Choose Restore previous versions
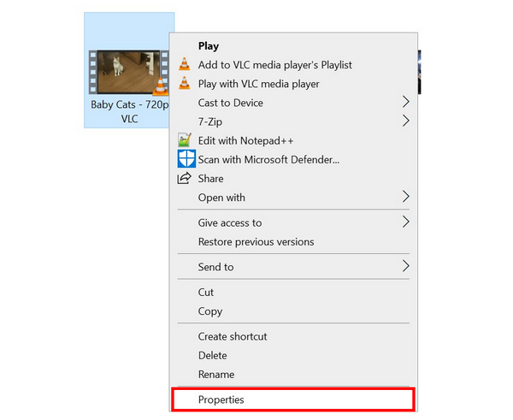The image size is (513, 420). (x=293, y=241)
